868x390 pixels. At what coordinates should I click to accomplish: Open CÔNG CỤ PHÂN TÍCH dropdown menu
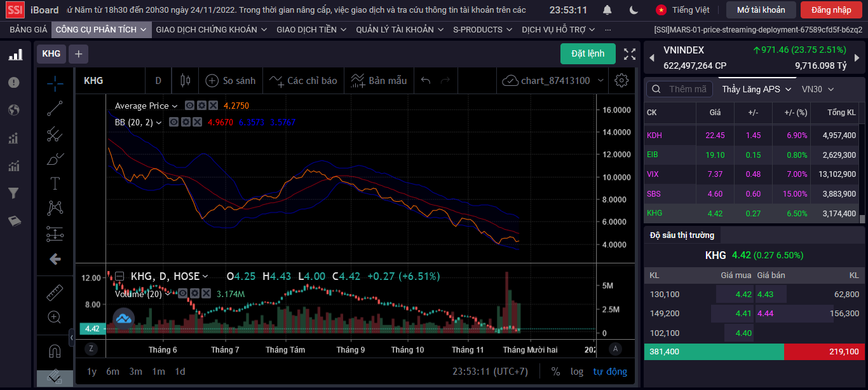(102, 29)
